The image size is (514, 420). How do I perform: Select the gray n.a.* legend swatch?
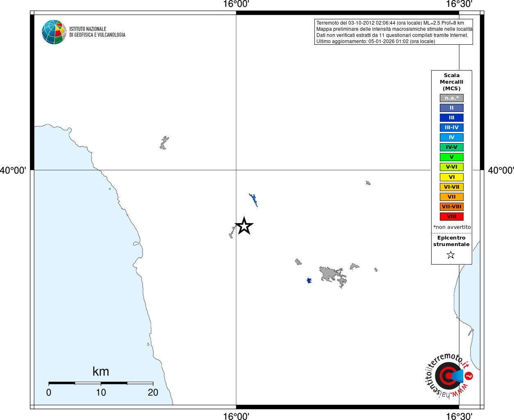point(452,98)
